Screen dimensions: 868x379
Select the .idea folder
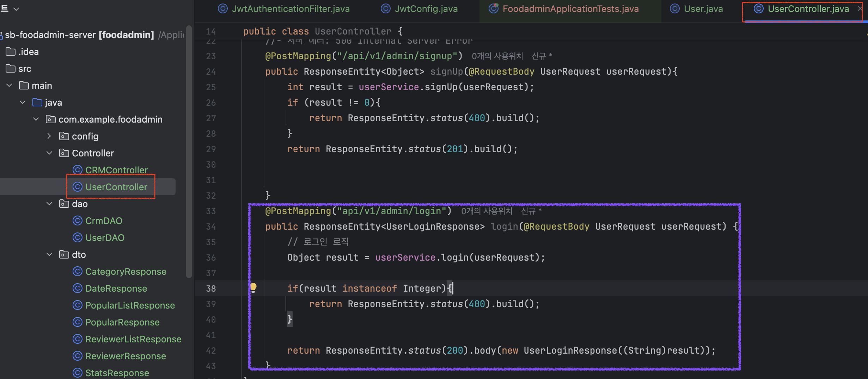pos(23,52)
